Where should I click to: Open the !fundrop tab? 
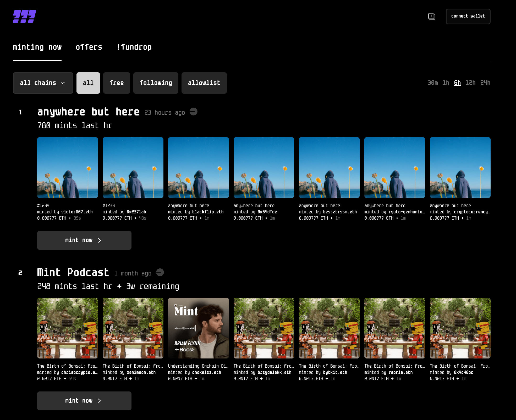[134, 47]
